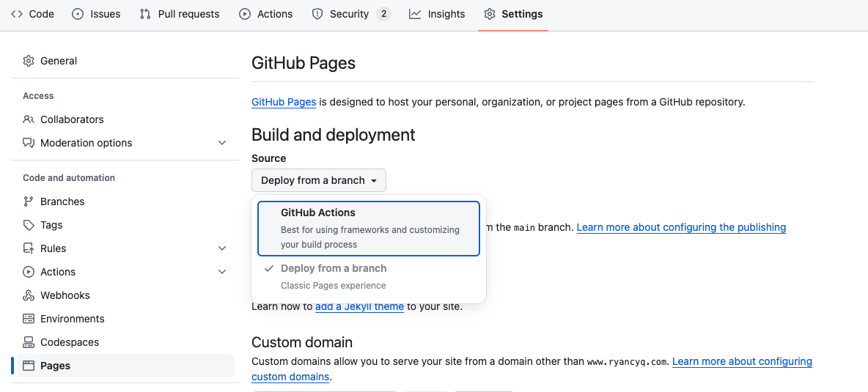The width and height of the screenshot is (868, 392).
Task: Open the Deploy from a branch dropdown
Action: (319, 180)
